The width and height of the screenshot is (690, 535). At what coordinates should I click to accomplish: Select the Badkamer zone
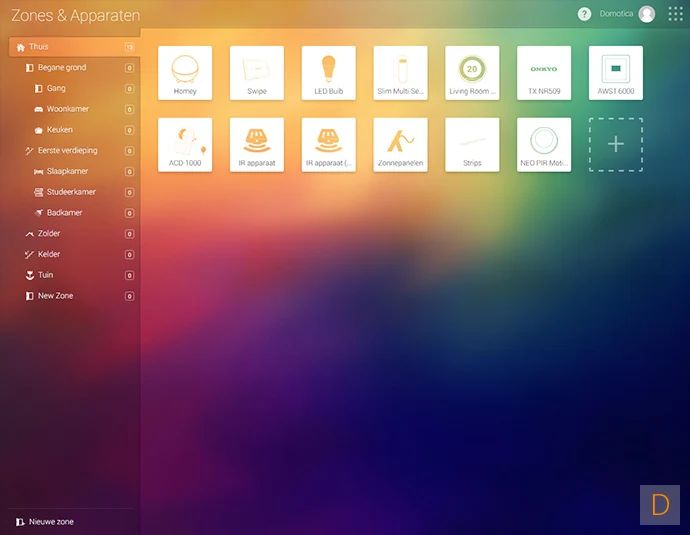[x=74, y=213]
